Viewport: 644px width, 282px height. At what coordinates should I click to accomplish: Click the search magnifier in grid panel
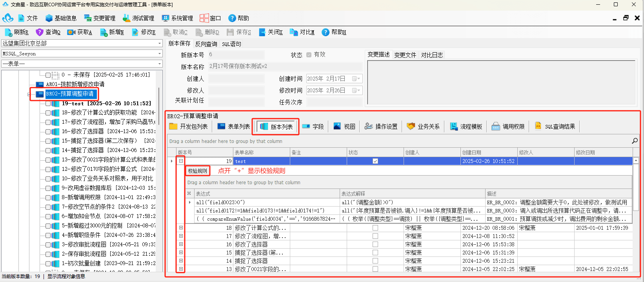635,141
